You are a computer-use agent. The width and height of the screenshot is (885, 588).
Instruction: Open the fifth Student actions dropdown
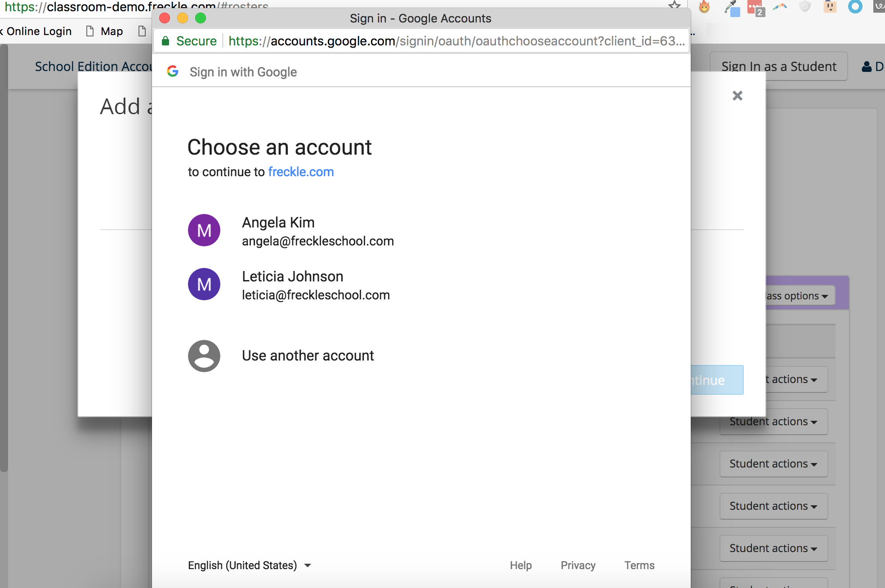773,548
